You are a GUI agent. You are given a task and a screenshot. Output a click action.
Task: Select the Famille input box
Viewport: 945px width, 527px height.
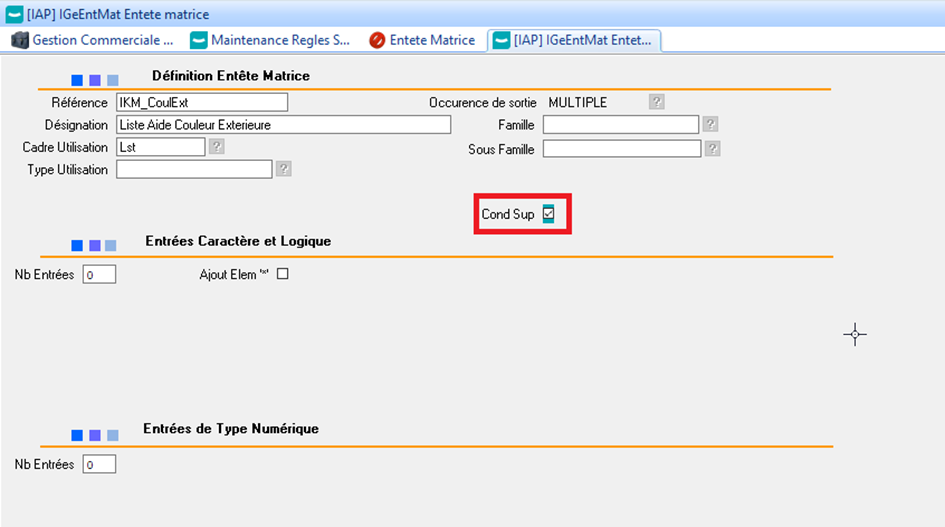tap(620, 125)
